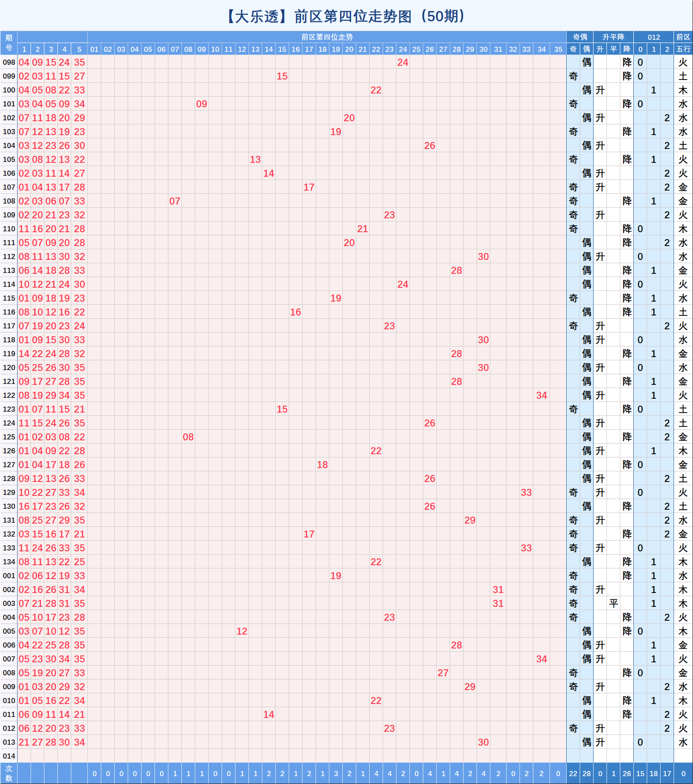Click the 012 group header
The width and height of the screenshot is (693, 784).
point(654,37)
